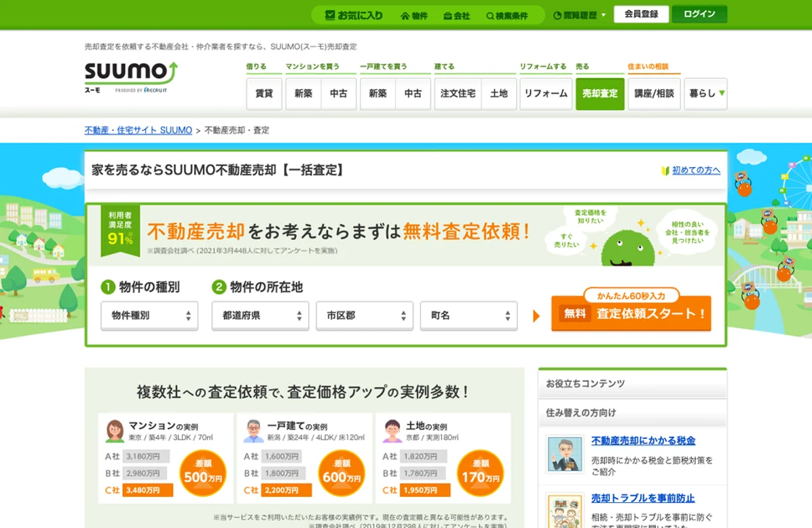Open 不動産・住宅サイト SUUMO breadcrumb link

click(x=139, y=130)
